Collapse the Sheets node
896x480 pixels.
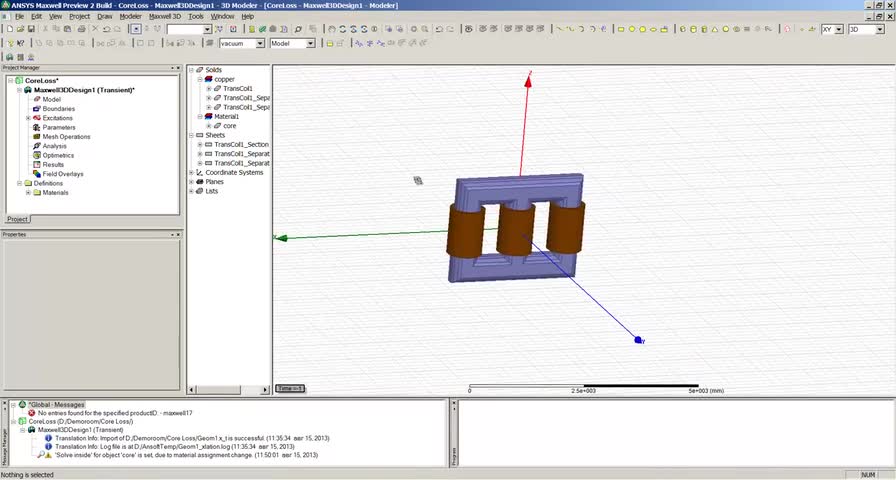point(191,135)
